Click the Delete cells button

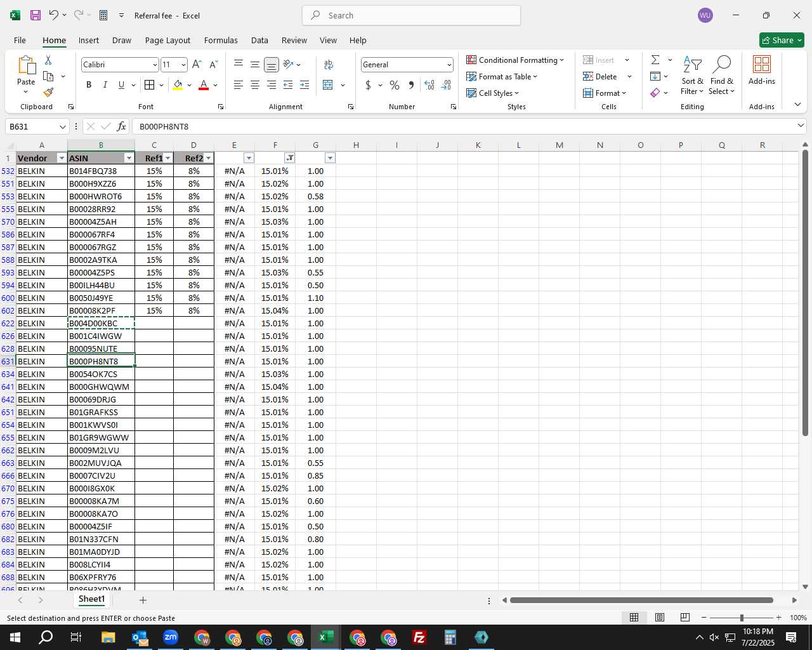pos(600,76)
